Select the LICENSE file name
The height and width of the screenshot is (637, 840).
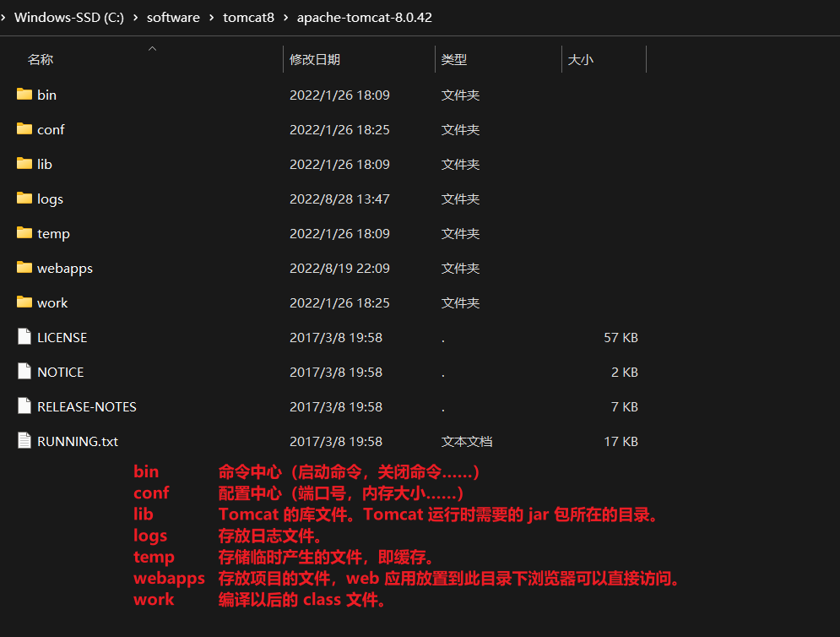[x=62, y=337]
